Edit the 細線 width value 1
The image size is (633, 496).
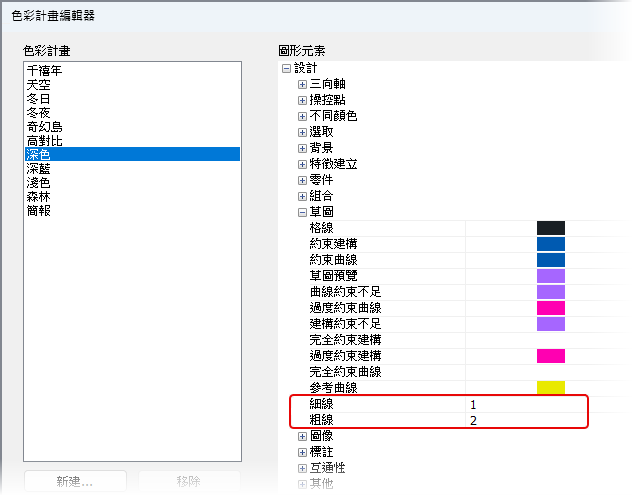point(473,404)
